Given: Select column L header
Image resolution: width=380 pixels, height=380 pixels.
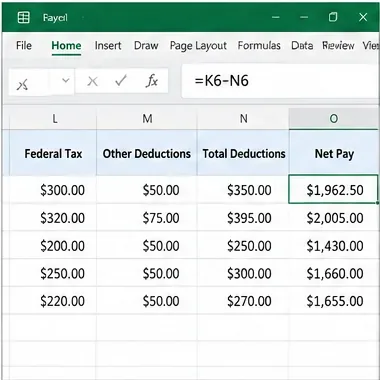Looking at the screenshot, I should pyautogui.click(x=53, y=118).
